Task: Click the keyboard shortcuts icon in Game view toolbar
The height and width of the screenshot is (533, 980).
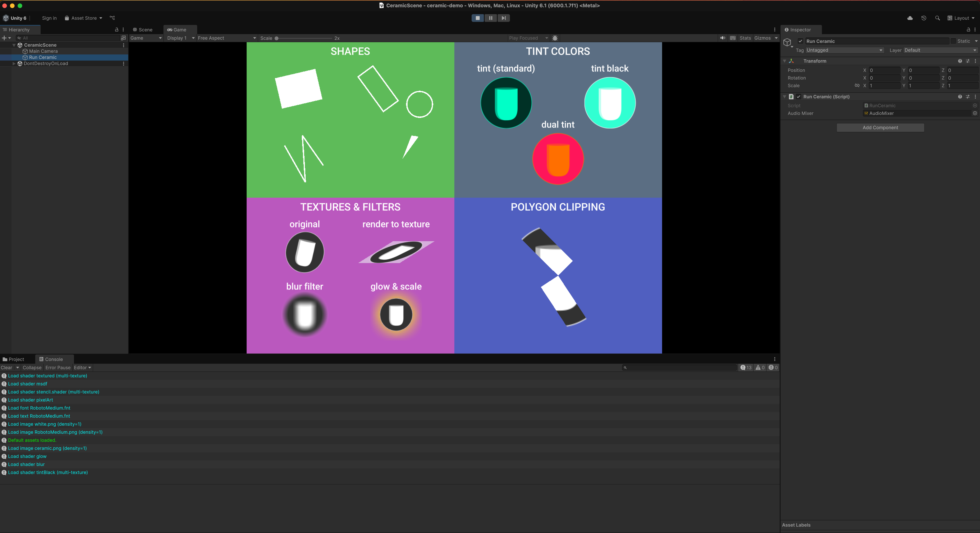Action: pyautogui.click(x=732, y=38)
